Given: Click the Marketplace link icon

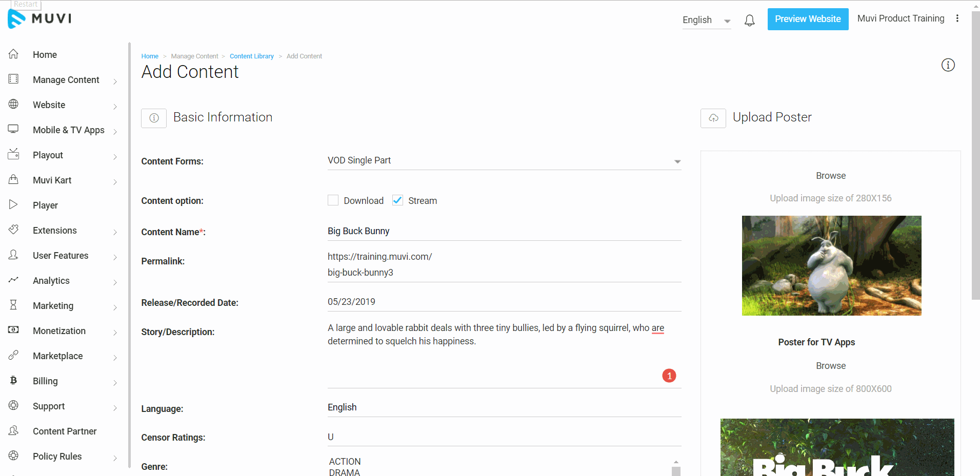Looking at the screenshot, I should (x=13, y=355).
